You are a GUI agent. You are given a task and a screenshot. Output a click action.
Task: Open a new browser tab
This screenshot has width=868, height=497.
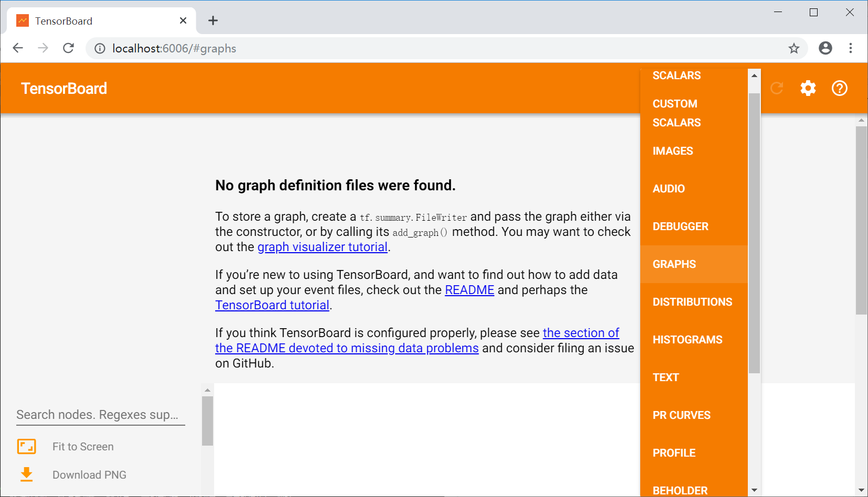coord(213,20)
